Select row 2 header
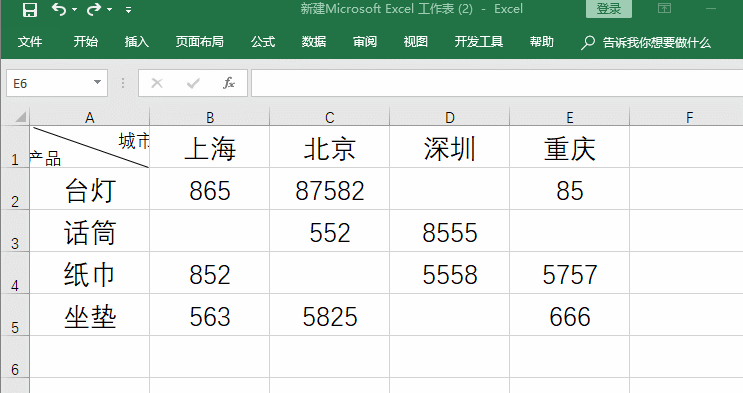This screenshot has height=393, width=743. [x=15, y=189]
